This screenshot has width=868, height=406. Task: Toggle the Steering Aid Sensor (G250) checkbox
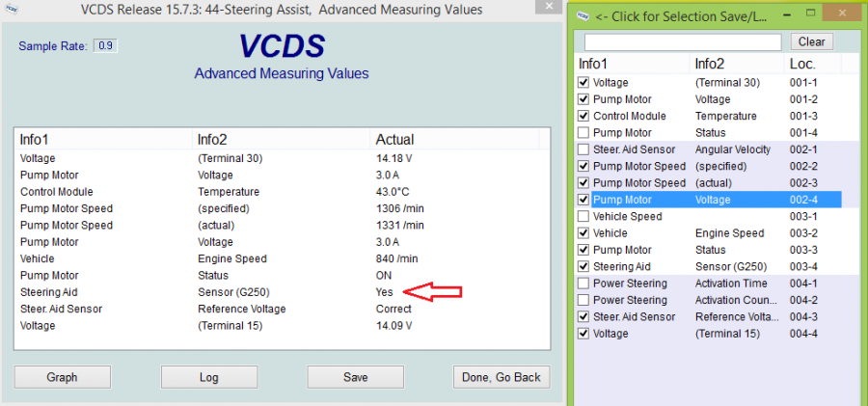coord(583,267)
